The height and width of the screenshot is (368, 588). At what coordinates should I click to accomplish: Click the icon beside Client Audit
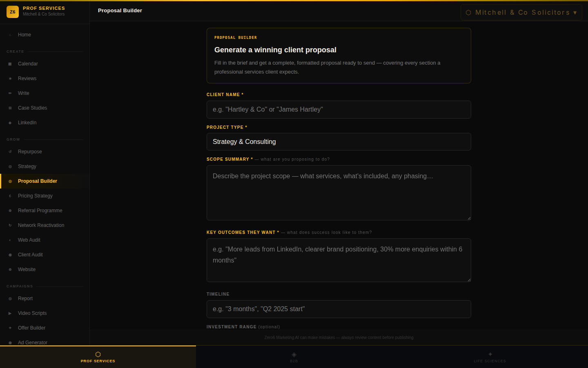pos(10,255)
